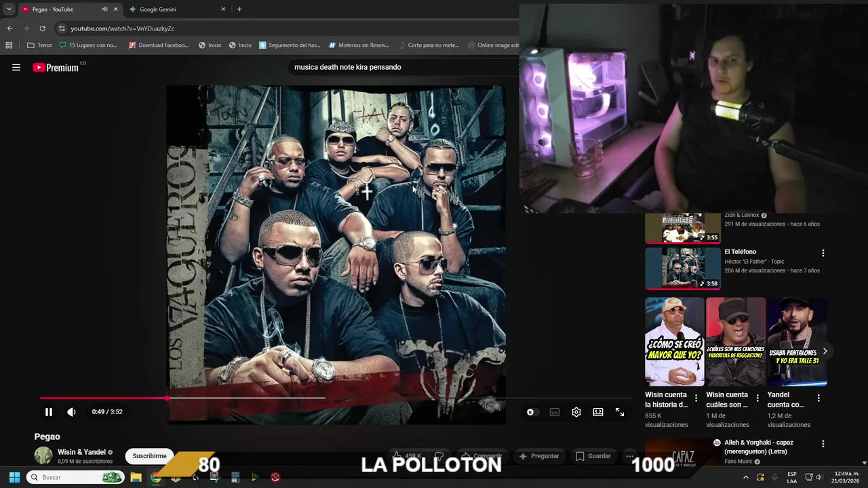The height and width of the screenshot is (488, 868).
Task: Open the El Teléfono video title
Action: pyautogui.click(x=740, y=252)
